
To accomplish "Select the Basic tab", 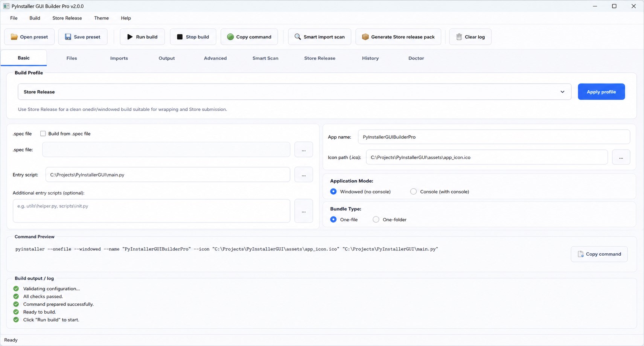I will [x=24, y=58].
